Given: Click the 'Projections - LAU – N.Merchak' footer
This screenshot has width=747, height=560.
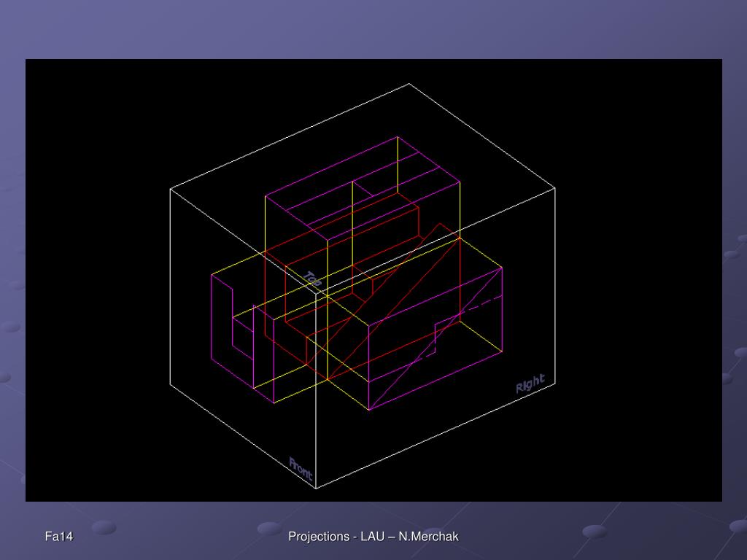Looking at the screenshot, I should point(373,537).
